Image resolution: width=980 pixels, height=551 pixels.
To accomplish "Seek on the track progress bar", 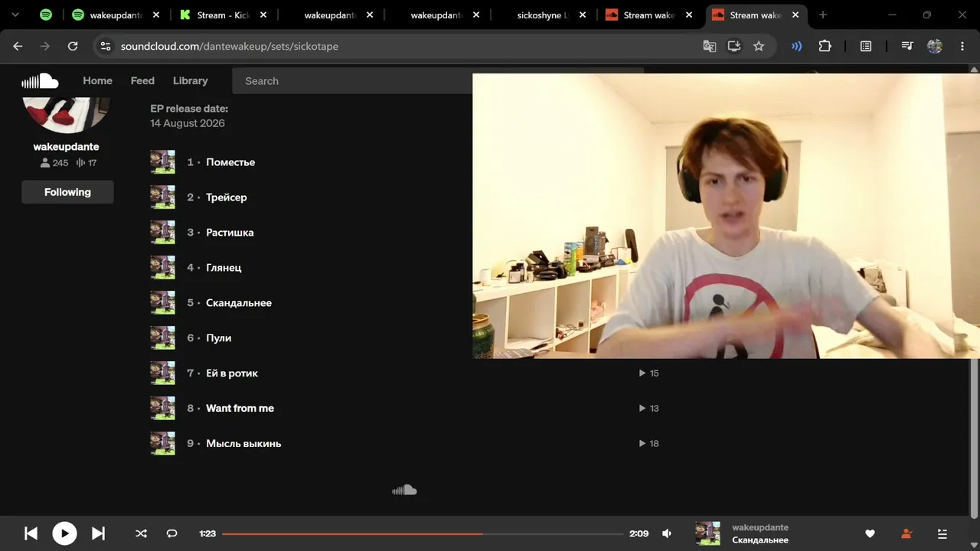I will point(423,533).
